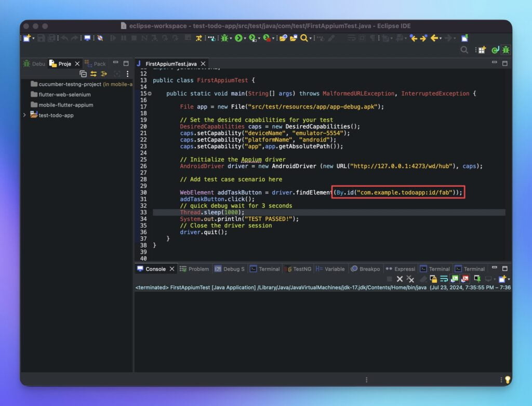Image resolution: width=532 pixels, height=406 pixels.
Task: Click the lightbulb tip icon in status bar
Action: [x=508, y=379]
